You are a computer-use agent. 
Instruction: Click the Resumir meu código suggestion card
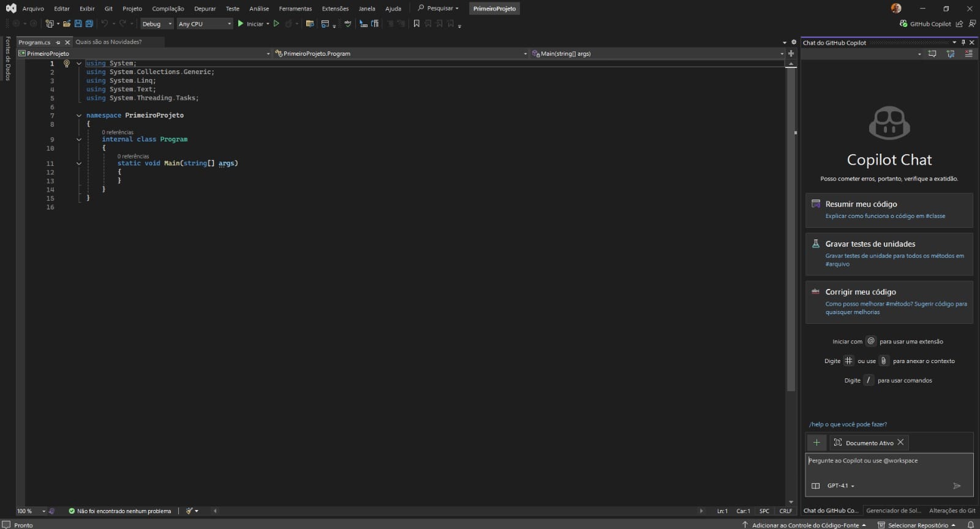889,210
